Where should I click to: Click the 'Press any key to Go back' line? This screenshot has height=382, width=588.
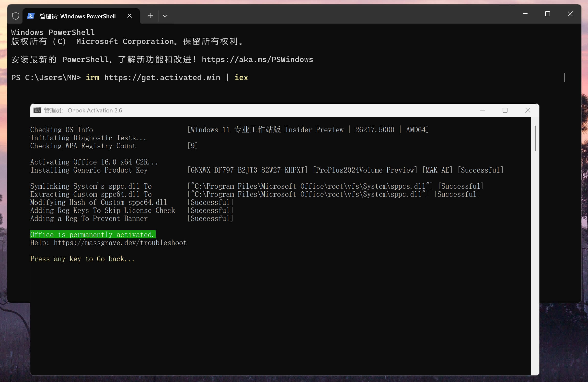coord(82,259)
